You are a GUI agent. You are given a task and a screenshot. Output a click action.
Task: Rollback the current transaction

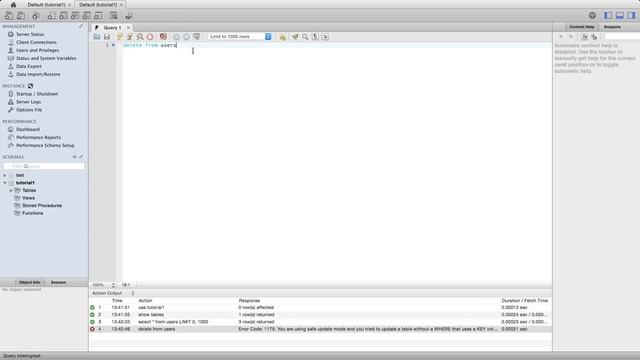coord(187,37)
